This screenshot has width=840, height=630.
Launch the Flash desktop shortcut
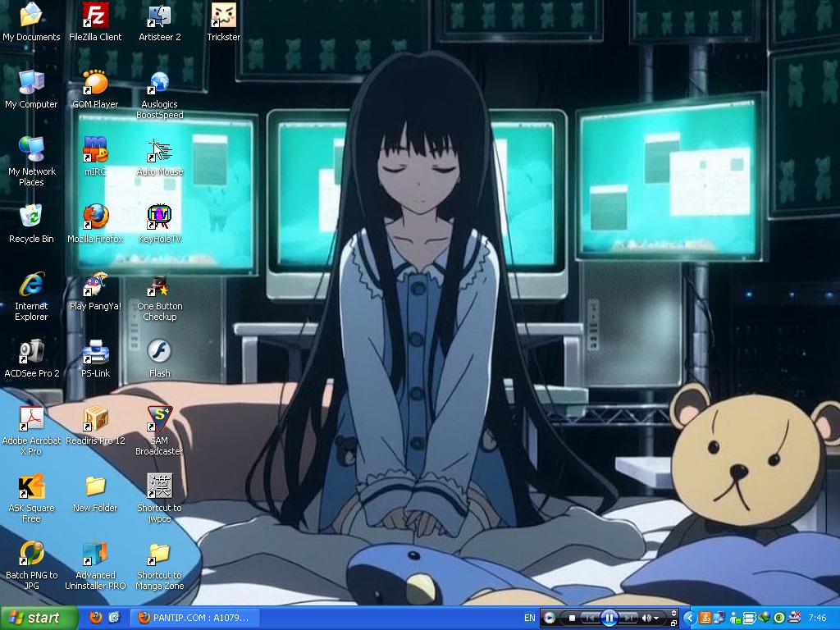(x=160, y=359)
